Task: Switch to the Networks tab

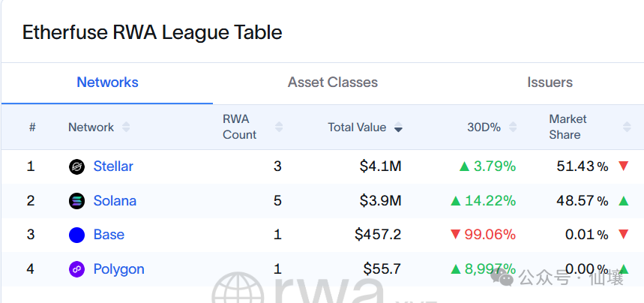Action: pos(107,82)
